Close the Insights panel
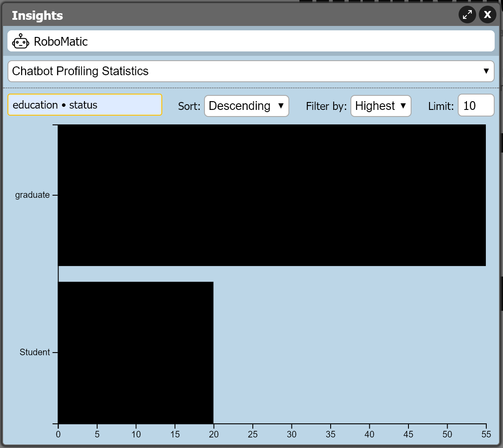Screen dimensions: 503x448 (x=487, y=15)
